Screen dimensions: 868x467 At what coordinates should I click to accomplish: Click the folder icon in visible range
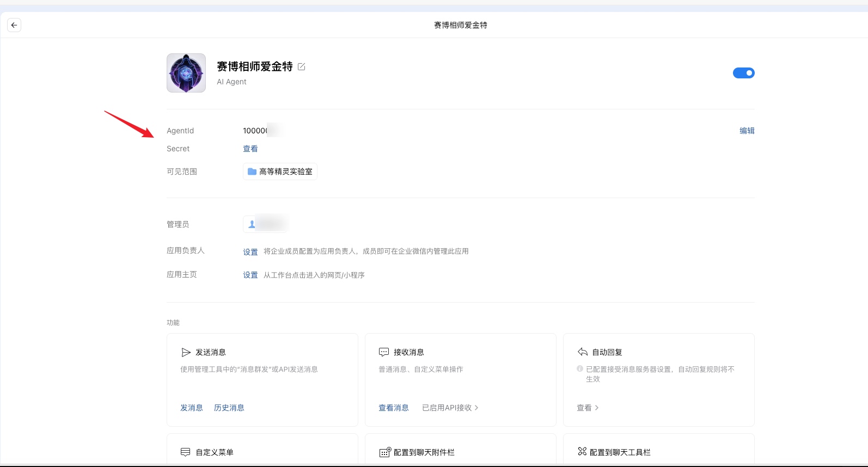click(252, 171)
